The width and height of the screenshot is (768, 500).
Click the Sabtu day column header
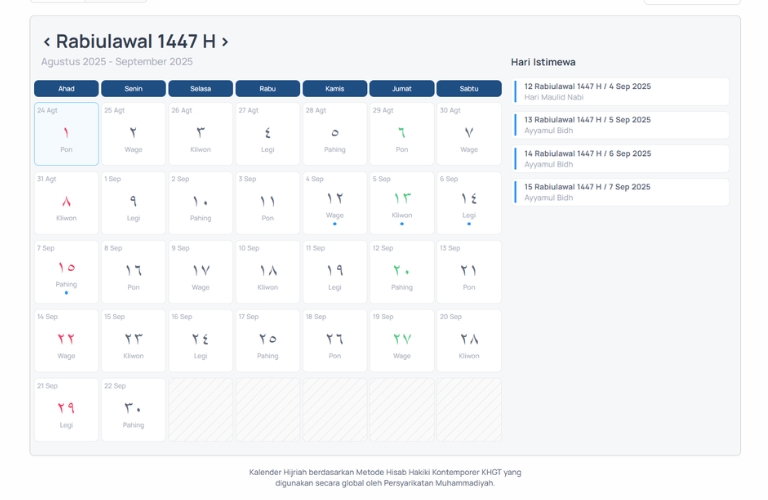[468, 89]
